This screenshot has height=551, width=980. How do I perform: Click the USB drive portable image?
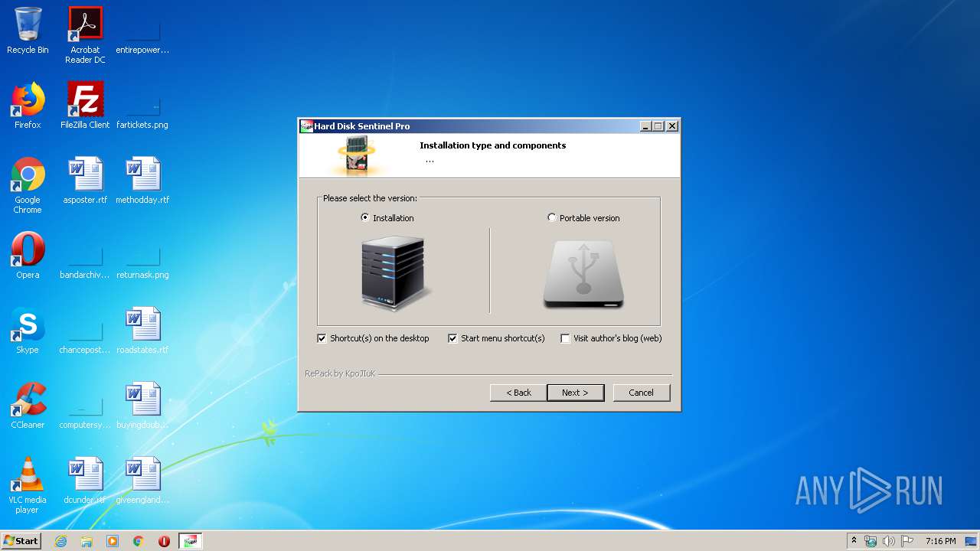[x=583, y=275]
